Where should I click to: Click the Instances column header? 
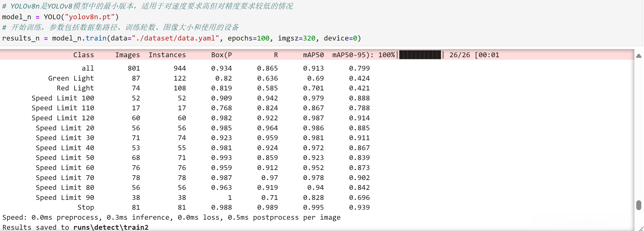[167, 55]
